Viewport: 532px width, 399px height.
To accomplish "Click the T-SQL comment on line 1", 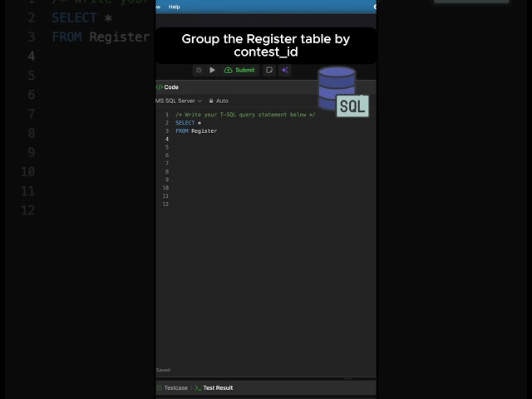I will point(245,115).
